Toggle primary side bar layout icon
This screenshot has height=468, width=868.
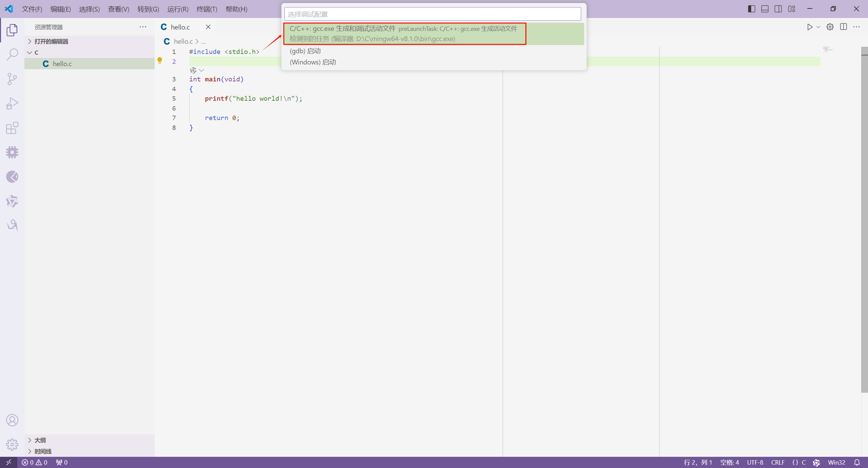(751, 9)
